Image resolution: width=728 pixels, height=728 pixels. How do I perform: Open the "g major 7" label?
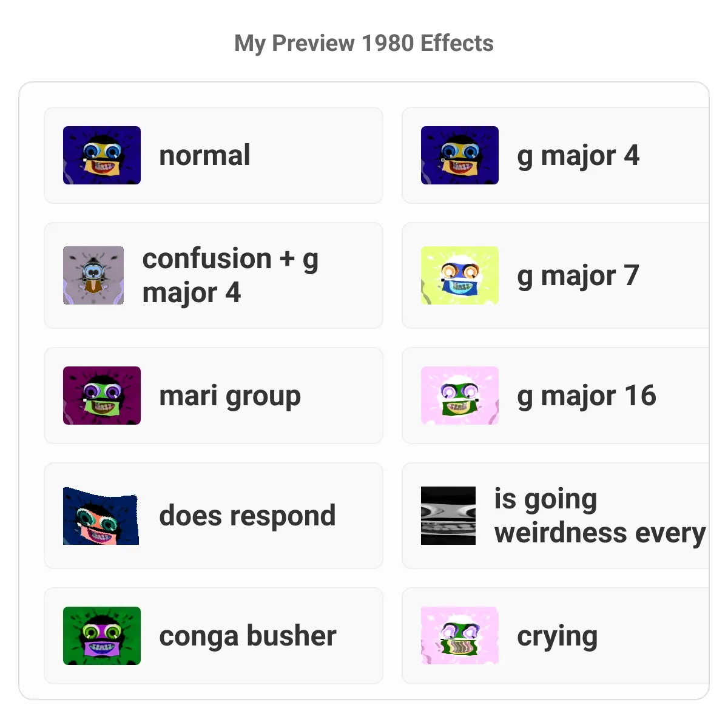(578, 276)
